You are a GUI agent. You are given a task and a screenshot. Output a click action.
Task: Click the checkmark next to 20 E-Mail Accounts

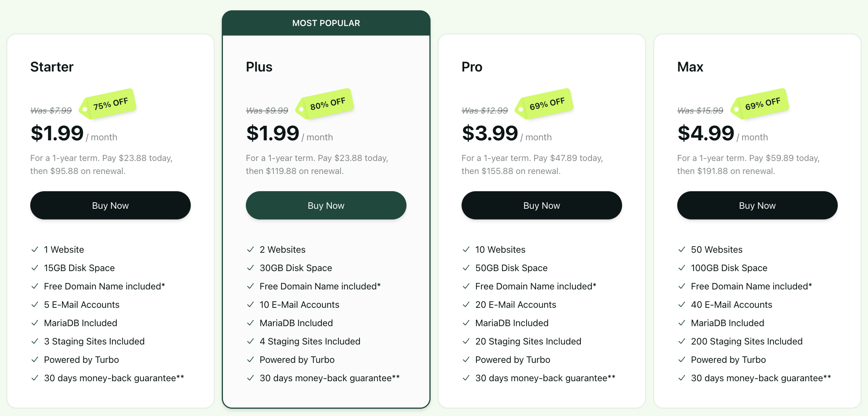pyautogui.click(x=466, y=304)
